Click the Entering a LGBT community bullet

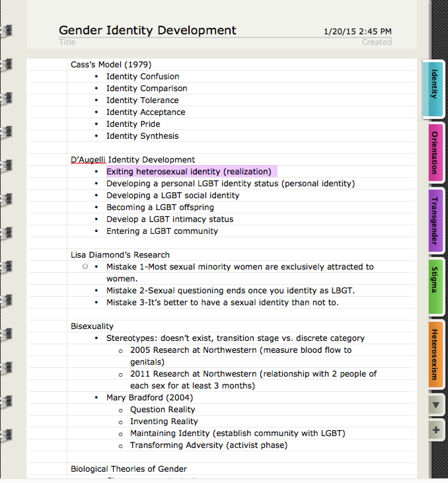pyautogui.click(x=162, y=231)
